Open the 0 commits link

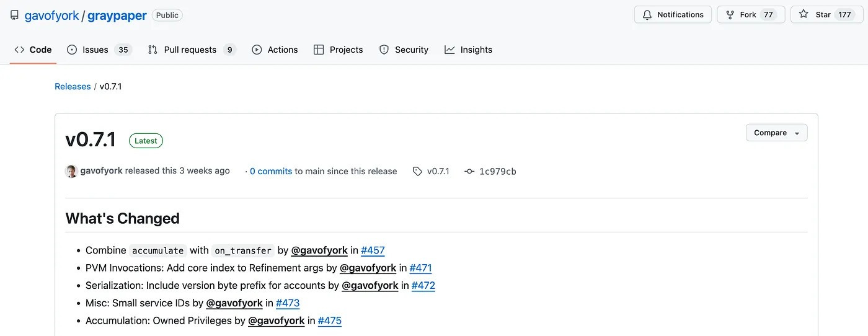(x=271, y=171)
